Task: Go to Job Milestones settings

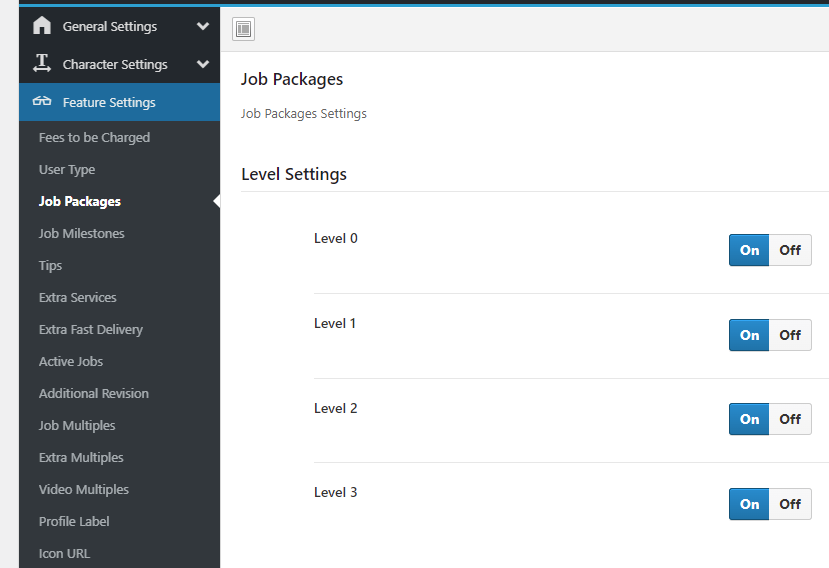Action: [81, 234]
